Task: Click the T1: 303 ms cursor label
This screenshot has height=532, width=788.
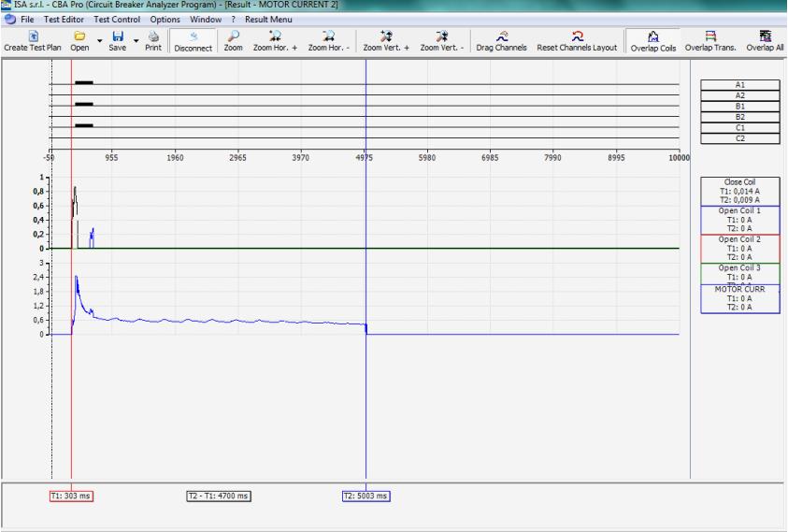Action: [x=71, y=496]
